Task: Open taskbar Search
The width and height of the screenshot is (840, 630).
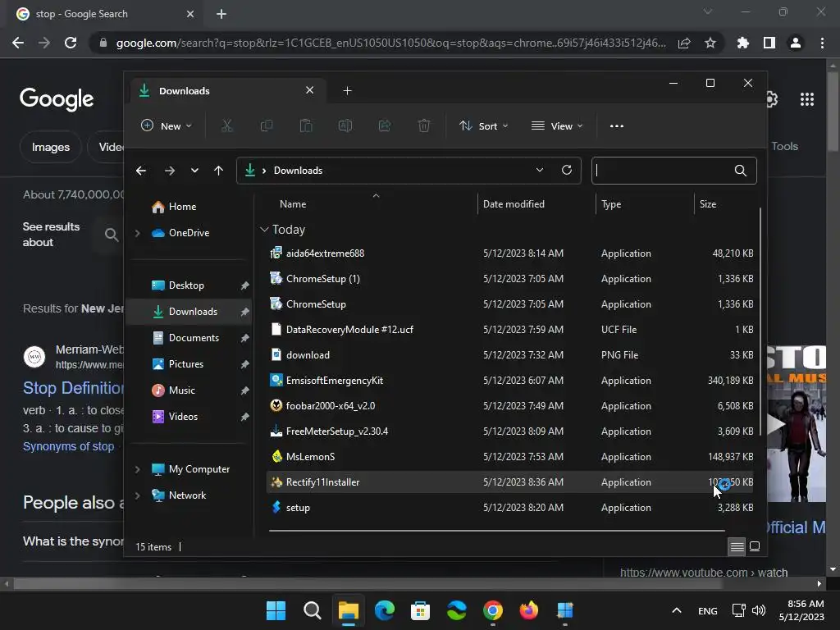Action: tap(312, 610)
